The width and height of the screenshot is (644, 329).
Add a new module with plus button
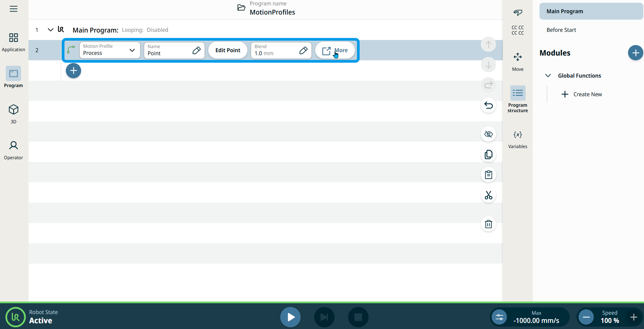[635, 53]
